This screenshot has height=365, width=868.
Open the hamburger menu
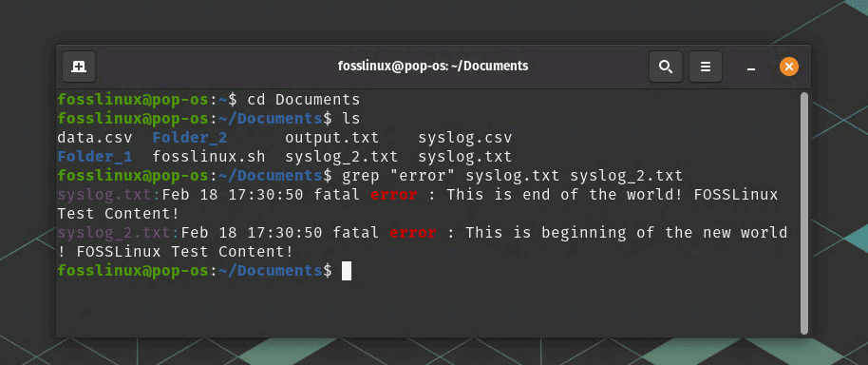[706, 67]
